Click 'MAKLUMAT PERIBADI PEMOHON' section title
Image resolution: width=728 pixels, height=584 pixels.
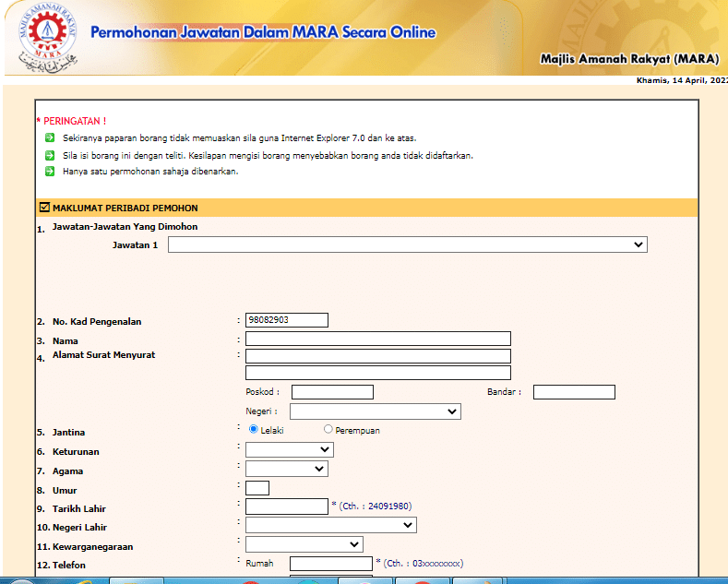[125, 208]
